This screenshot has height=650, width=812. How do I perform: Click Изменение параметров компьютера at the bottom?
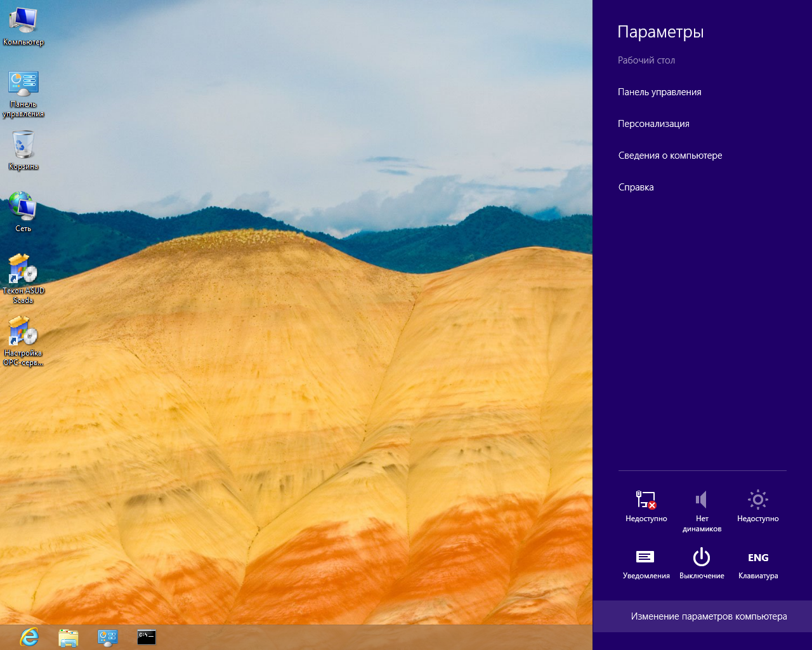point(709,616)
